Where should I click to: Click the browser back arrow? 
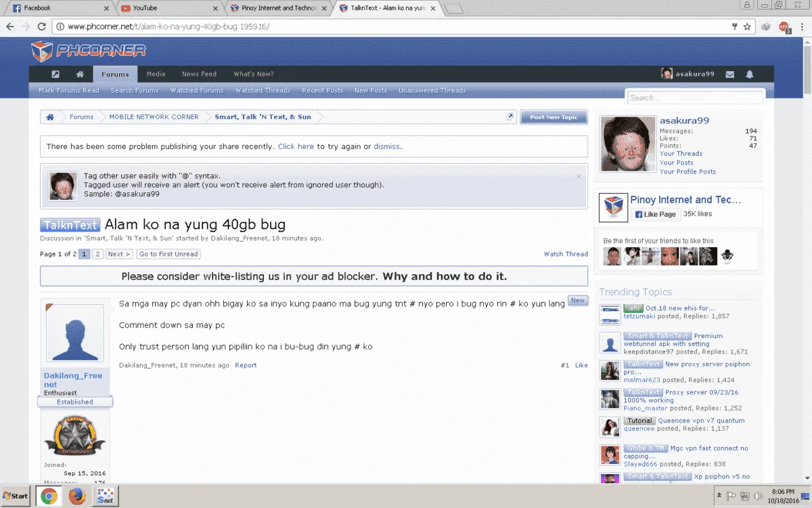10,26
